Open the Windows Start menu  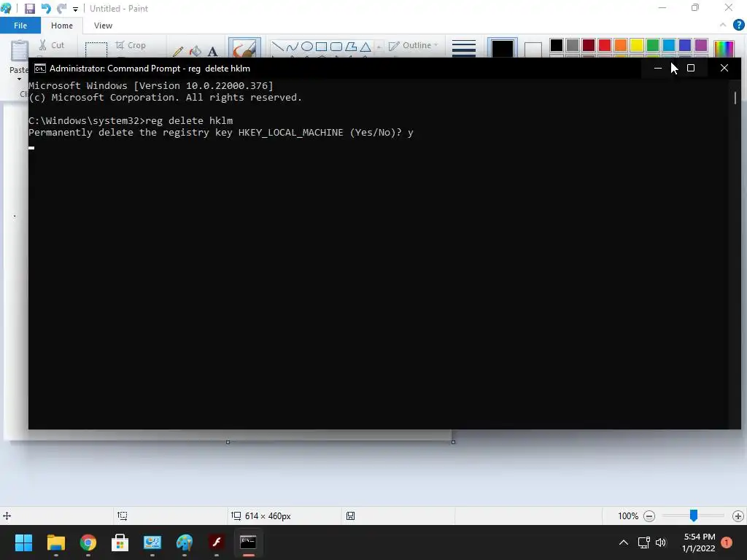pos(23,542)
